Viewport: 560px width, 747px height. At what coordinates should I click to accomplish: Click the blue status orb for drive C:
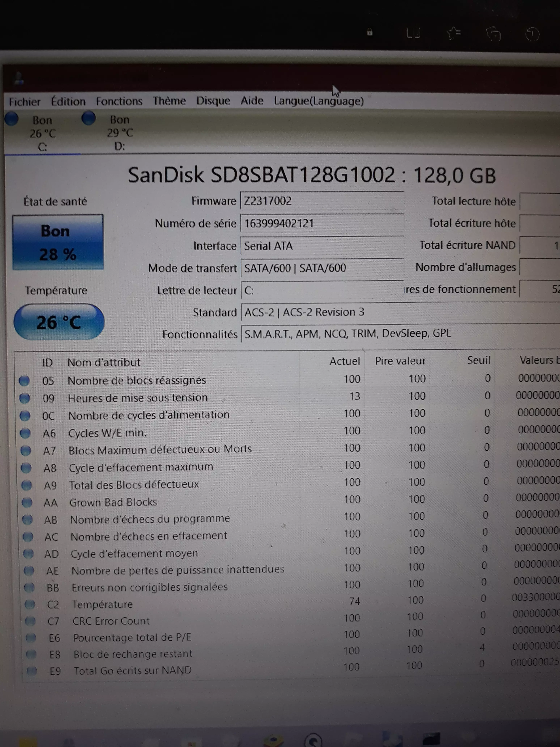[x=11, y=119]
